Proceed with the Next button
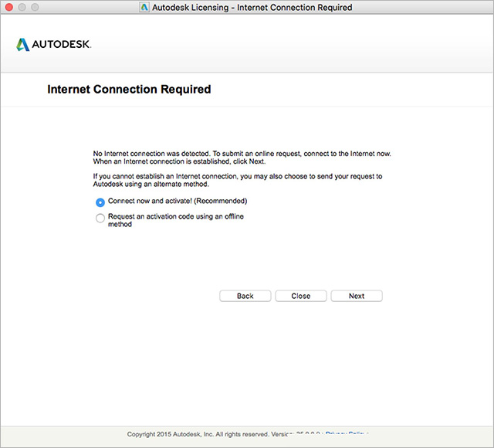 pyautogui.click(x=357, y=296)
